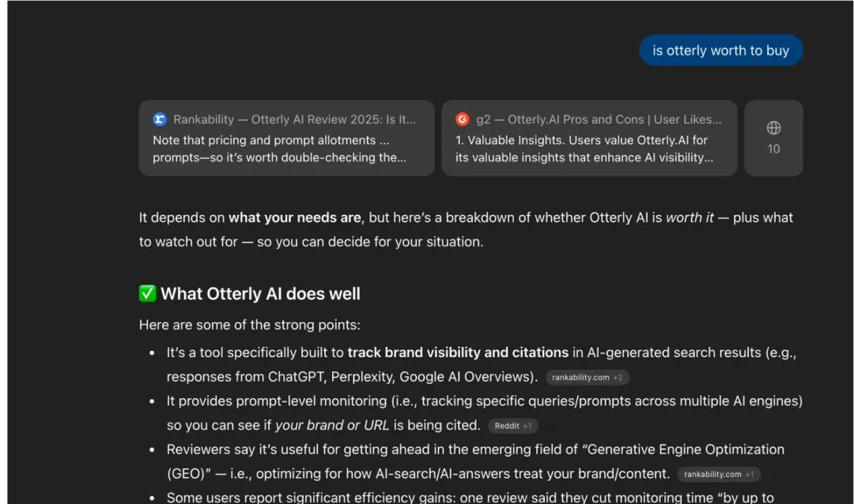
Task: Click the "rankability.com +1" citation chip
Action: [x=719, y=474]
